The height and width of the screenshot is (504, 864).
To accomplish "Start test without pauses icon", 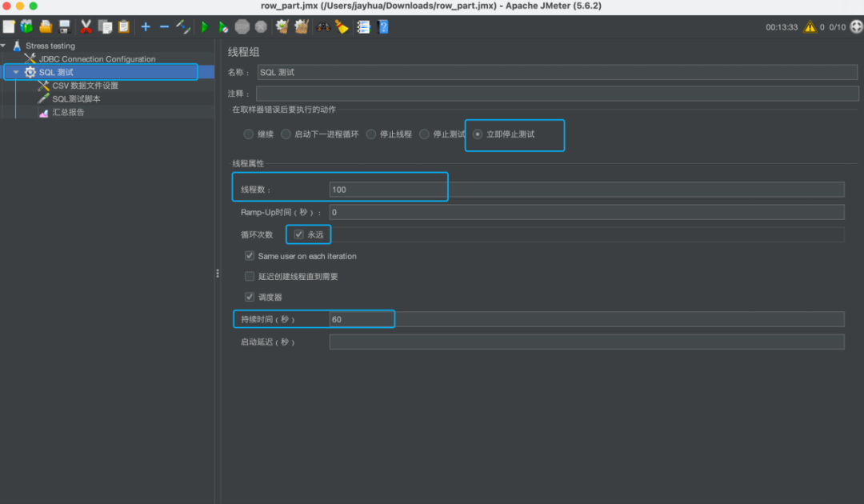I will pos(223,26).
